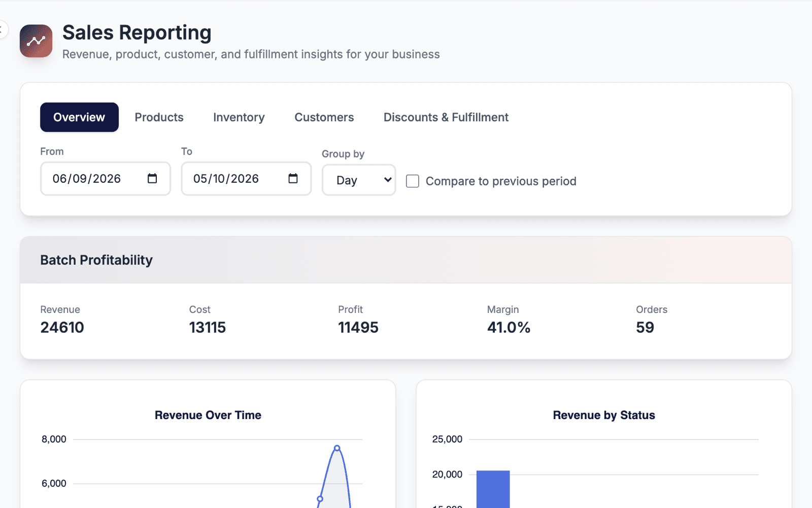Click the 25,000 axis label on status chart
The width and height of the screenshot is (812, 508).
click(x=447, y=439)
